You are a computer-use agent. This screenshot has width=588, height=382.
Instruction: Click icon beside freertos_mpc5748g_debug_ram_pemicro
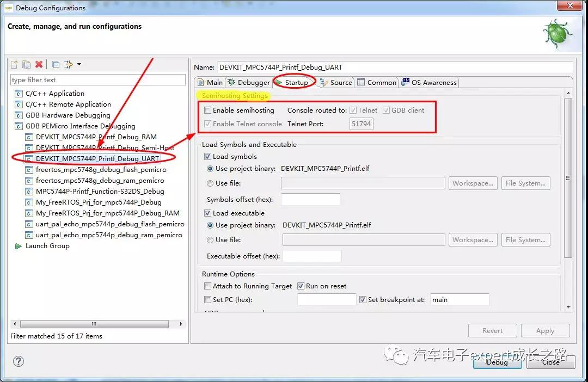pyautogui.click(x=29, y=181)
